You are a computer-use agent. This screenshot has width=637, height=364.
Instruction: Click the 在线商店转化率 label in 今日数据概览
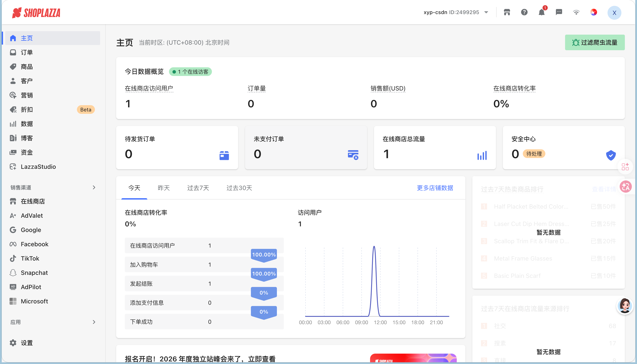[514, 88]
